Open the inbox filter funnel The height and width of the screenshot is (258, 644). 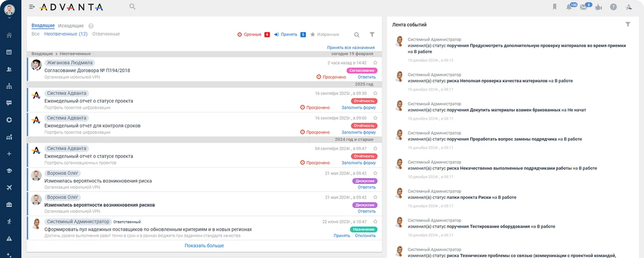pyautogui.click(x=372, y=34)
